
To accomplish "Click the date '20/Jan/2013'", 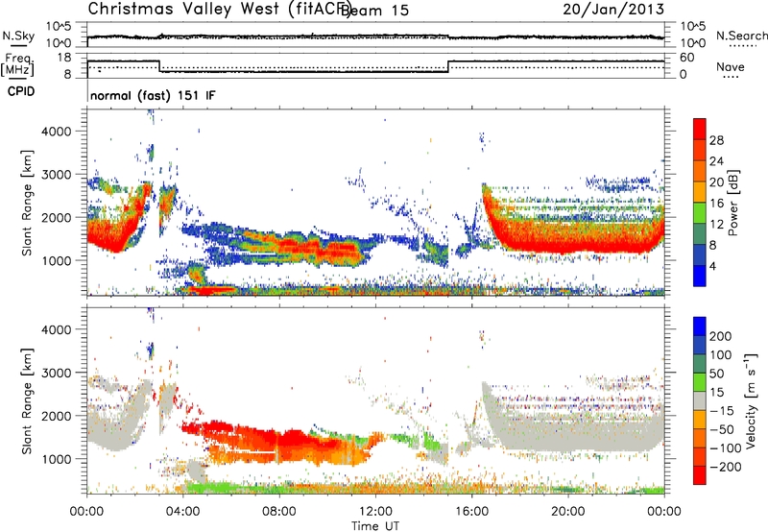I will tap(613, 10).
